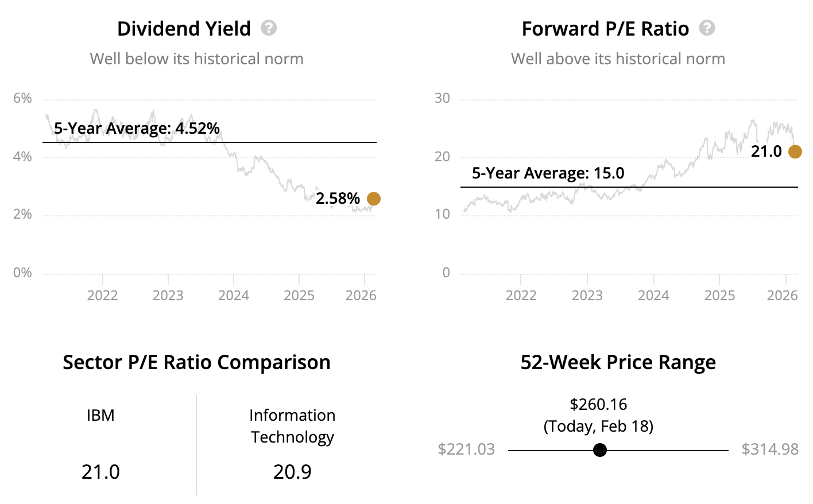Click the 2022 tick on P/E chart
This screenshot has height=504, width=813.
pos(521,295)
